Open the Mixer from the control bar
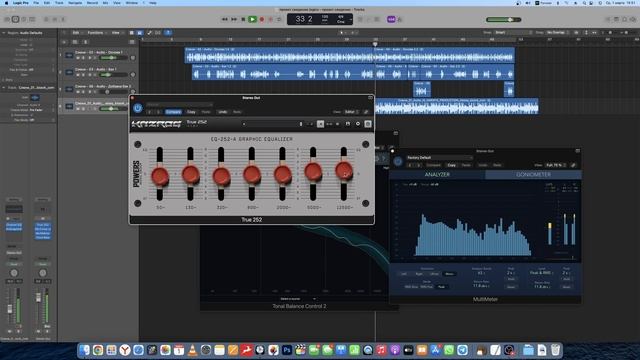640x360 pixels. coord(54,19)
